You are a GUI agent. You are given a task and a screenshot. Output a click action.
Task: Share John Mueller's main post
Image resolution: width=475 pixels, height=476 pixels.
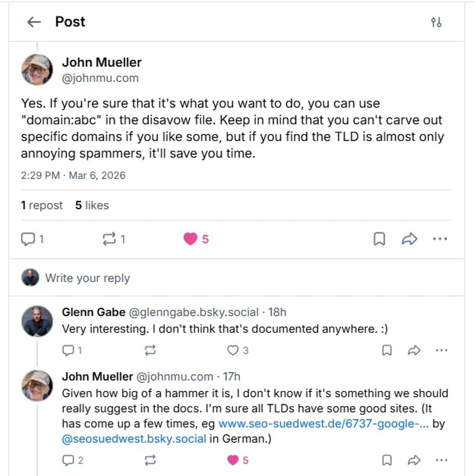pyautogui.click(x=409, y=239)
